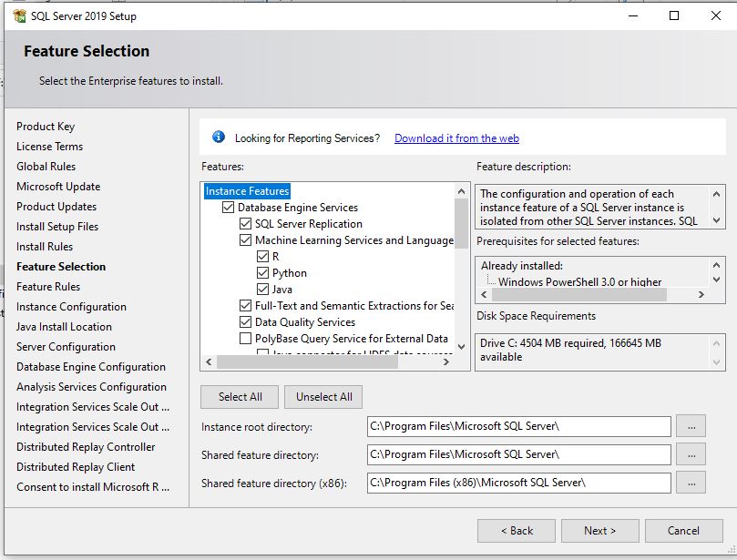Open the Download it from the web link

click(456, 137)
